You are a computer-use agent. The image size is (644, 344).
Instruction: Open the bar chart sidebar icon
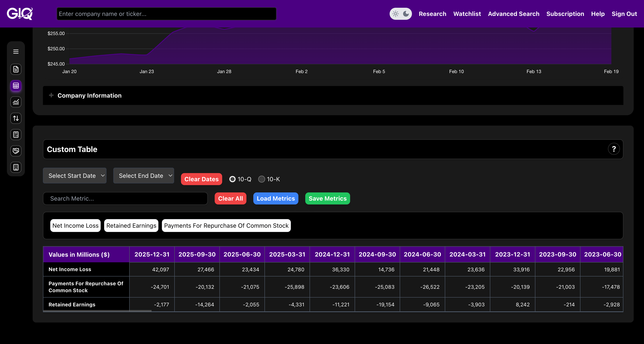tap(16, 102)
